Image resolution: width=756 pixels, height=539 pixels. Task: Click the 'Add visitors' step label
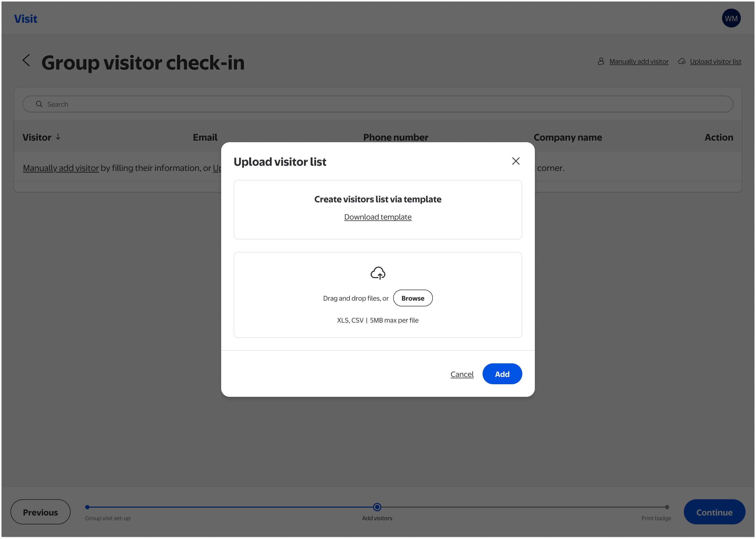pyautogui.click(x=377, y=518)
